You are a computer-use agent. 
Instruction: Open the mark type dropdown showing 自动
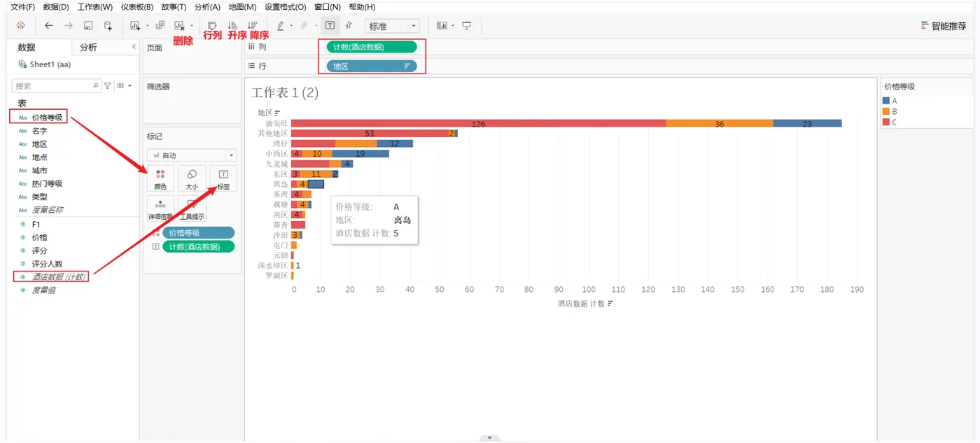[231, 155]
